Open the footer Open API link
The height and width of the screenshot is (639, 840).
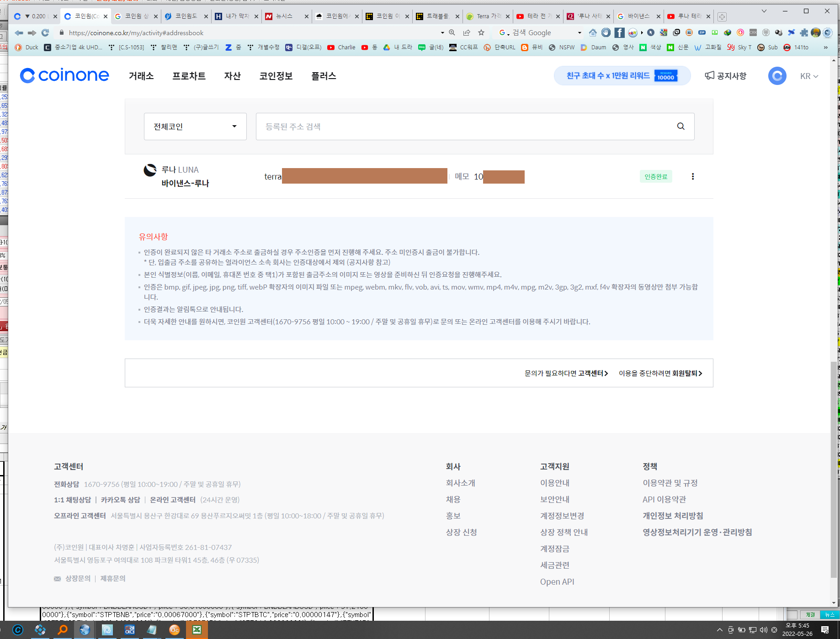[x=557, y=581]
